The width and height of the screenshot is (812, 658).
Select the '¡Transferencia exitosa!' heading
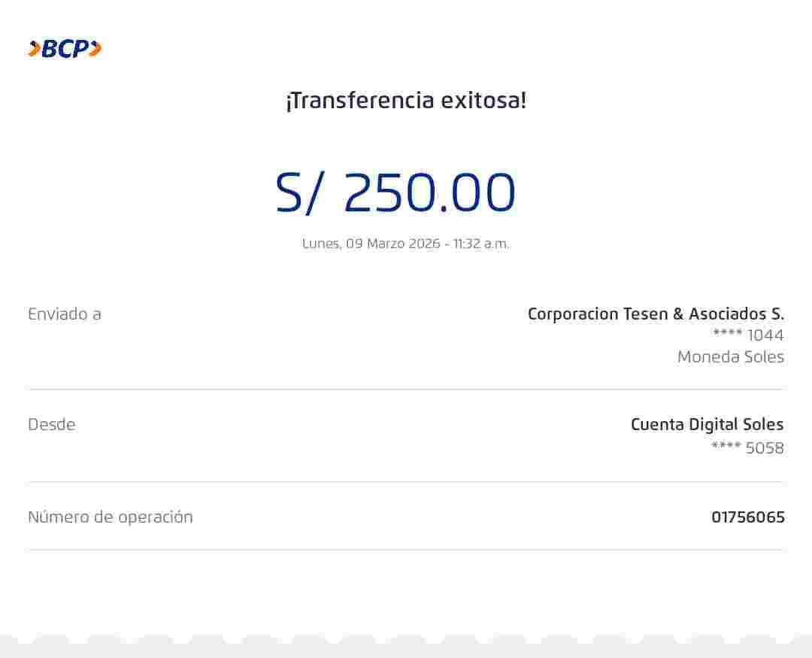click(406, 100)
